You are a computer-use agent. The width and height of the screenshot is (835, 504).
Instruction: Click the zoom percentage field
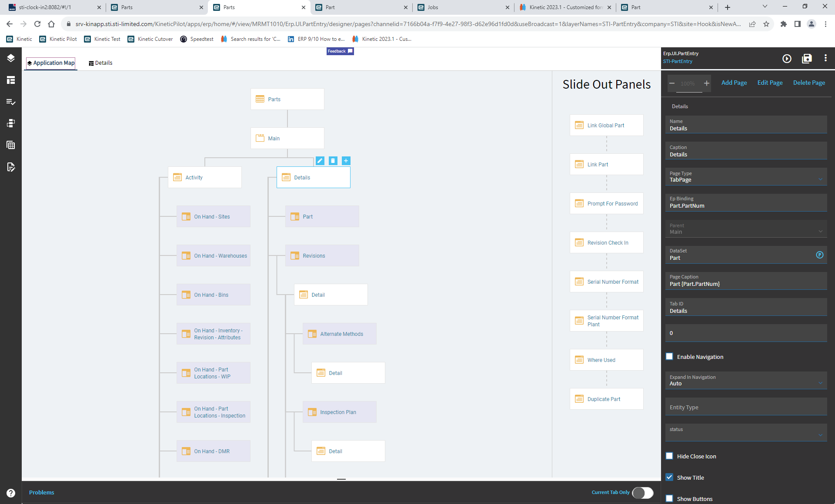[689, 83]
